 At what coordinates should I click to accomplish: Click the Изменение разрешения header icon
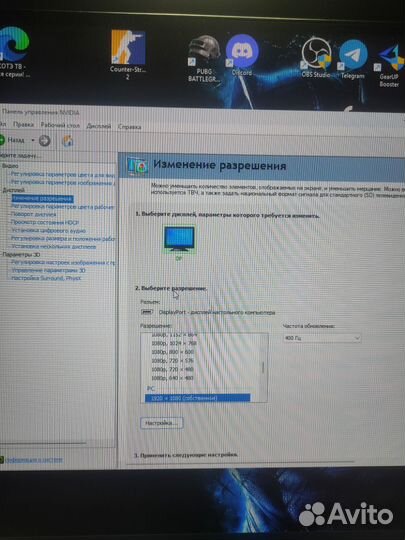[x=137, y=166]
